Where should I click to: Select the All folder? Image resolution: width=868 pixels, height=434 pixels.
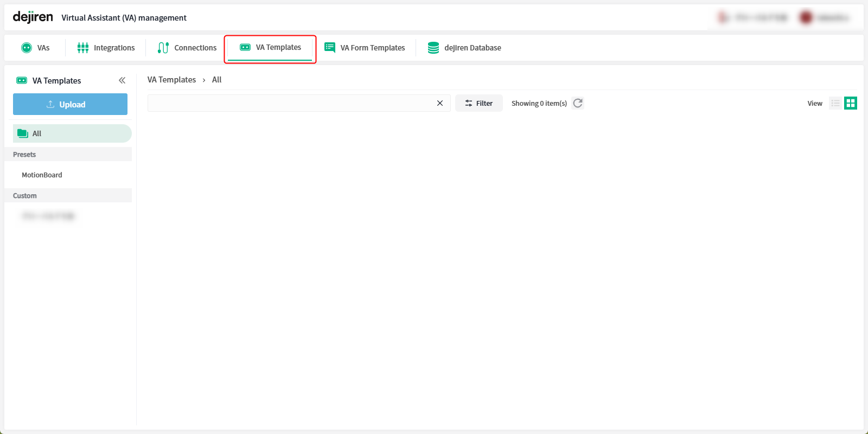tap(72, 133)
